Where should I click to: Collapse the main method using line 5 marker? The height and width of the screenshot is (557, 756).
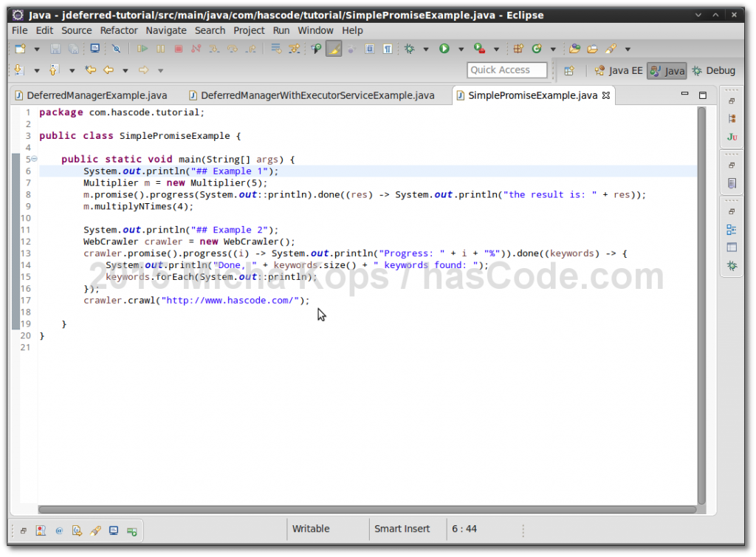(34, 159)
